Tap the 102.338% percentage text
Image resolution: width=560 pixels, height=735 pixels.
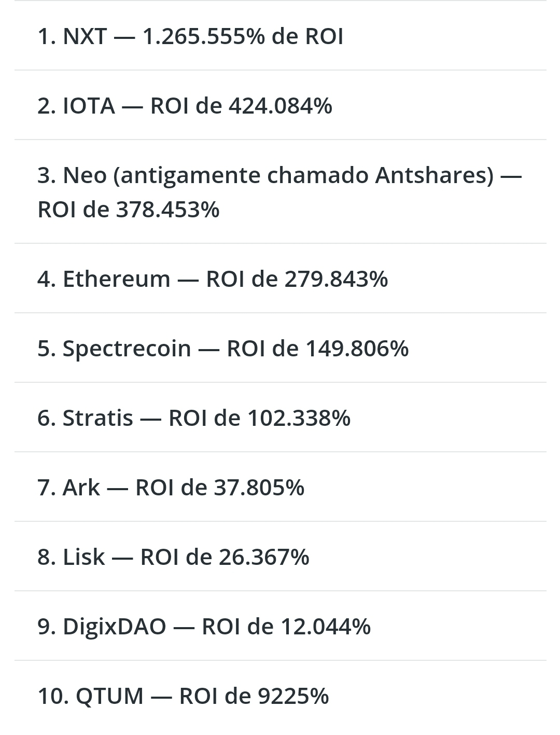click(x=299, y=418)
